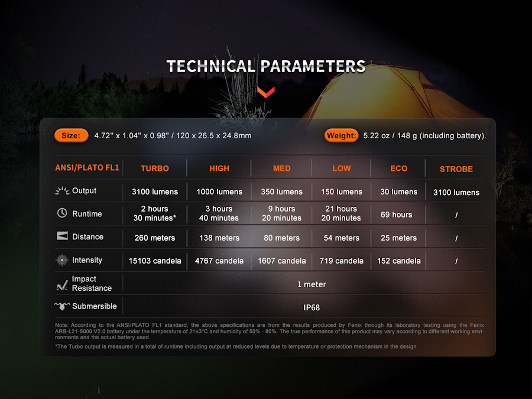Image resolution: width=532 pixels, height=399 pixels.
Task: Select the orange Weight badge
Action: pos(341,135)
